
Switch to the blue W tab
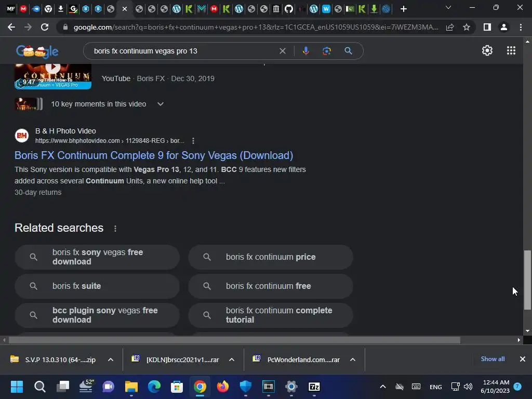point(326,9)
